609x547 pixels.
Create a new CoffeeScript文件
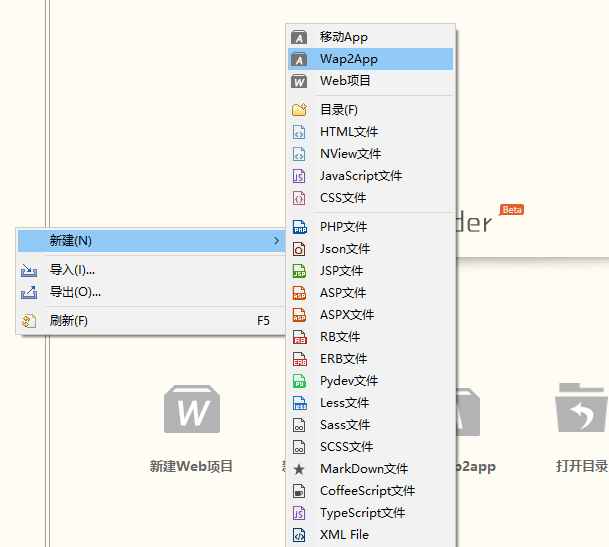tap(371, 491)
